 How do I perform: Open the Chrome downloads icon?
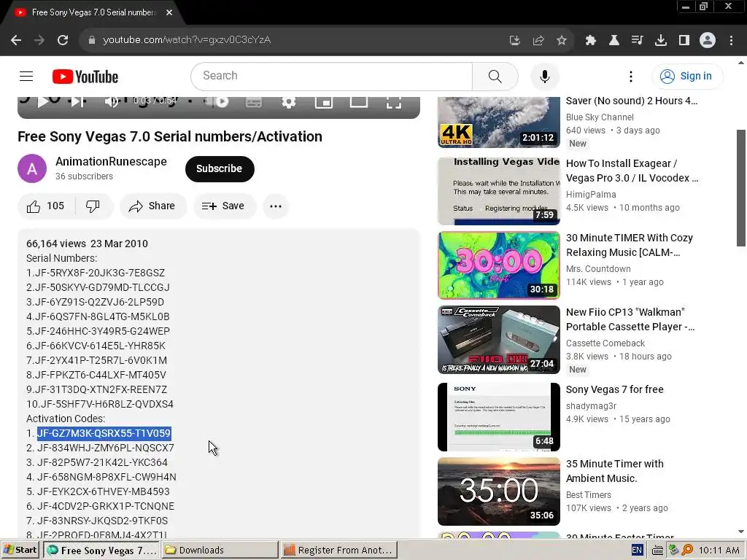(661, 40)
